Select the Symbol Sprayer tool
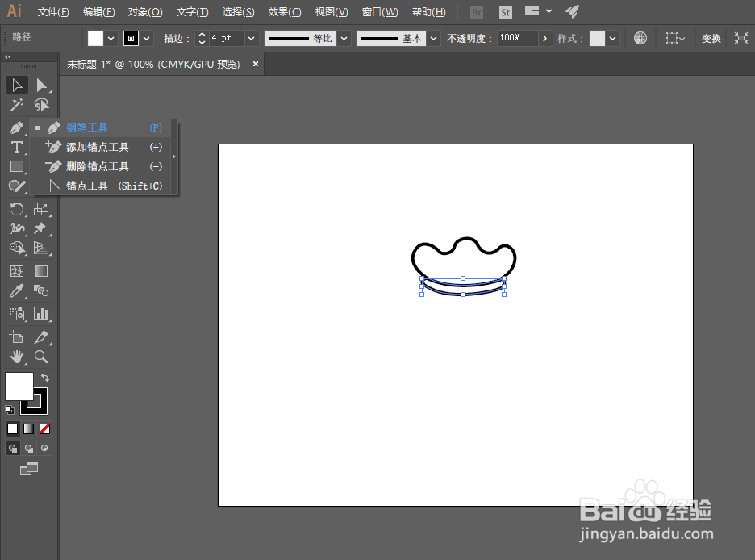 click(x=17, y=314)
